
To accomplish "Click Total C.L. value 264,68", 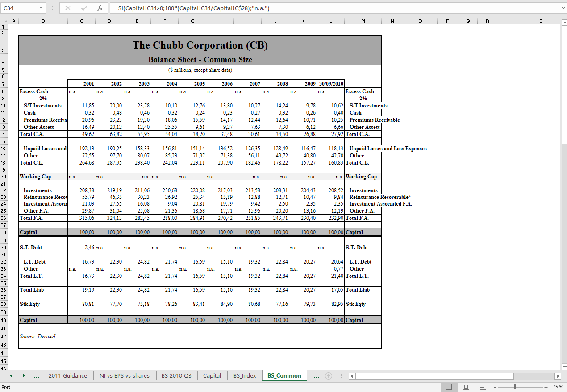I will 87,163.
